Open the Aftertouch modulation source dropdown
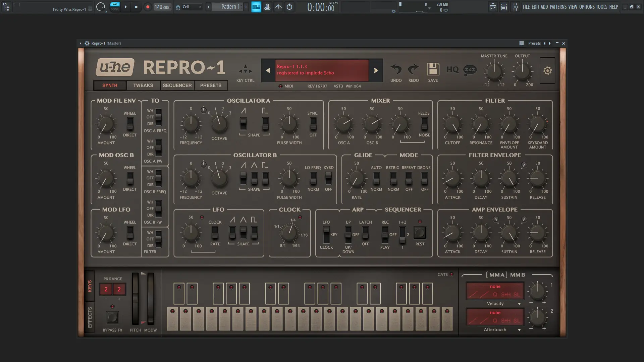This screenshot has height=362, width=644. pos(519,330)
